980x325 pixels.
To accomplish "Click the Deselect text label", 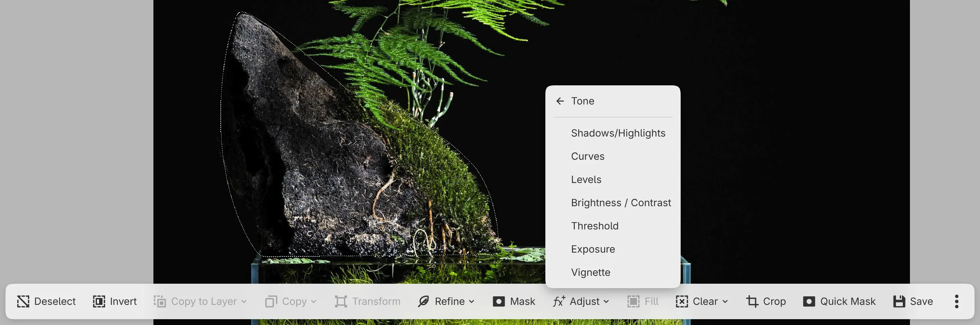I will (55, 301).
